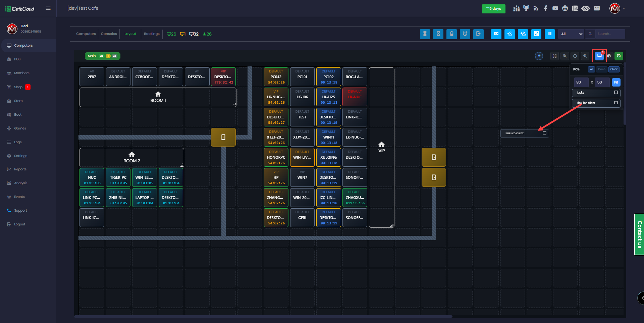Click the Search input field
This screenshot has height=323, width=644.
click(609, 34)
